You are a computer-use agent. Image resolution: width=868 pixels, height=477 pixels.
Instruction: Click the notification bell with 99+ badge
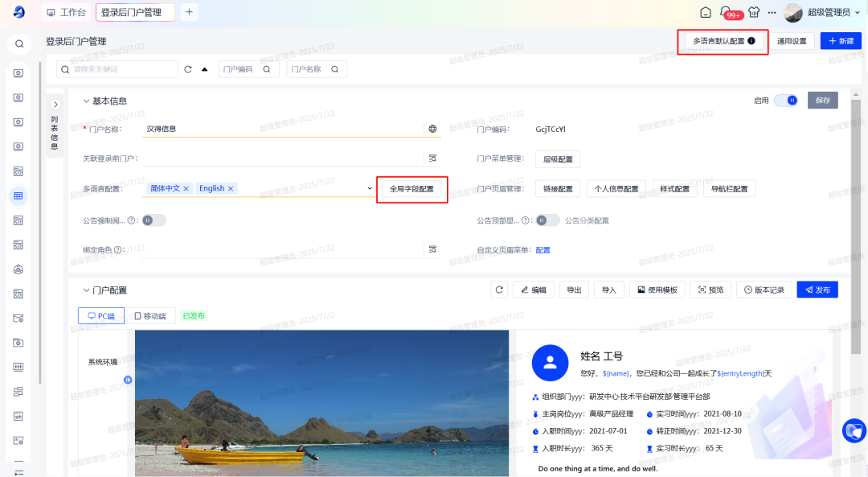click(728, 12)
